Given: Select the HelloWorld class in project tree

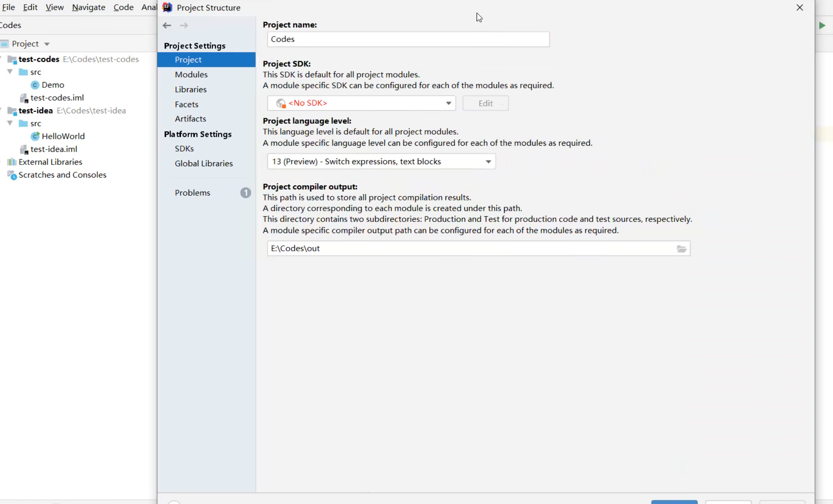Looking at the screenshot, I should [x=63, y=136].
